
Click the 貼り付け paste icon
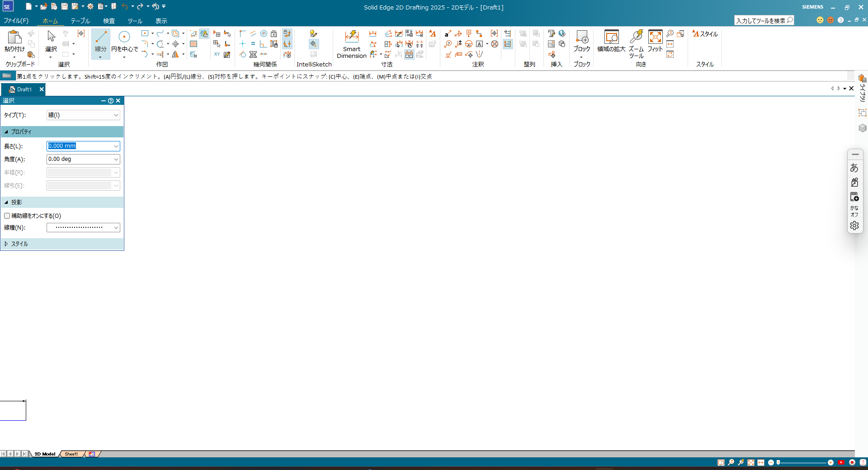(14, 41)
